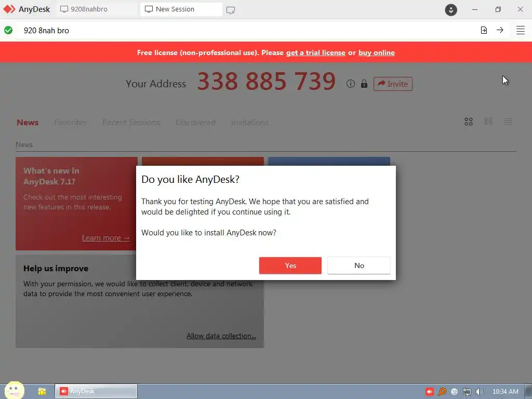This screenshot has width=532, height=399.
Task: Click 'Would you like to install AnyDesk now?' text
Action: point(209,232)
